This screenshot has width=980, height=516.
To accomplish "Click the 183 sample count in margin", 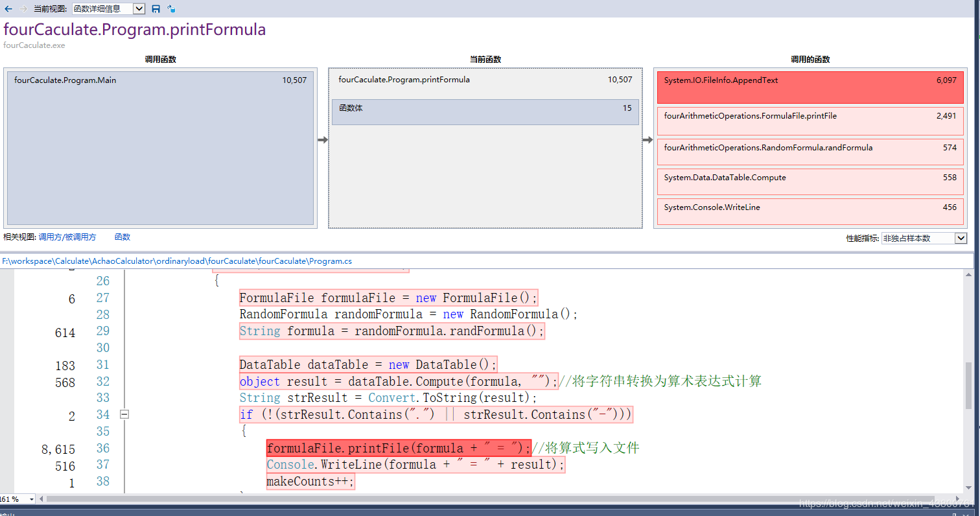I will (65, 366).
